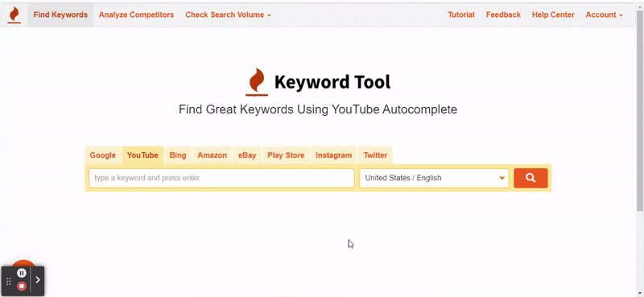Open the Tutorial link
The image size is (644, 297).
pyautogui.click(x=461, y=14)
